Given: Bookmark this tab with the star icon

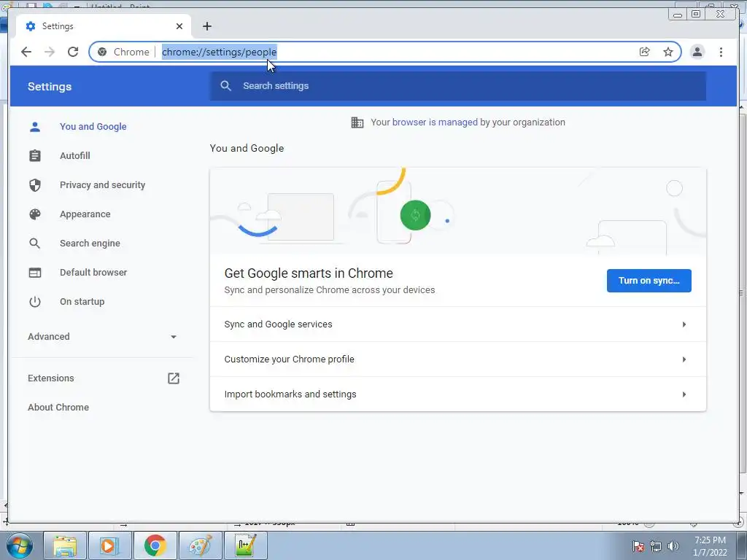Looking at the screenshot, I should click(668, 52).
